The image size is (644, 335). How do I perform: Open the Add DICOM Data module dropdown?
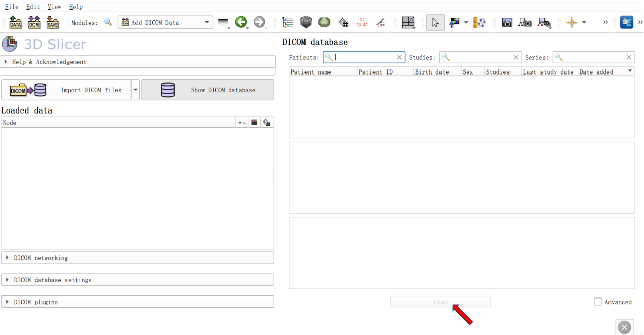click(165, 22)
